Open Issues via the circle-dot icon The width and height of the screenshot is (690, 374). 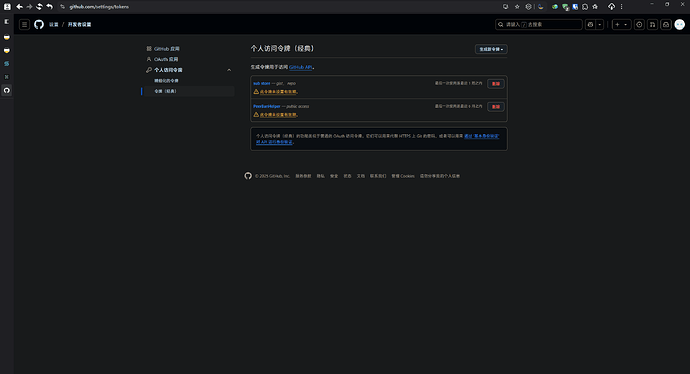[x=639, y=25]
